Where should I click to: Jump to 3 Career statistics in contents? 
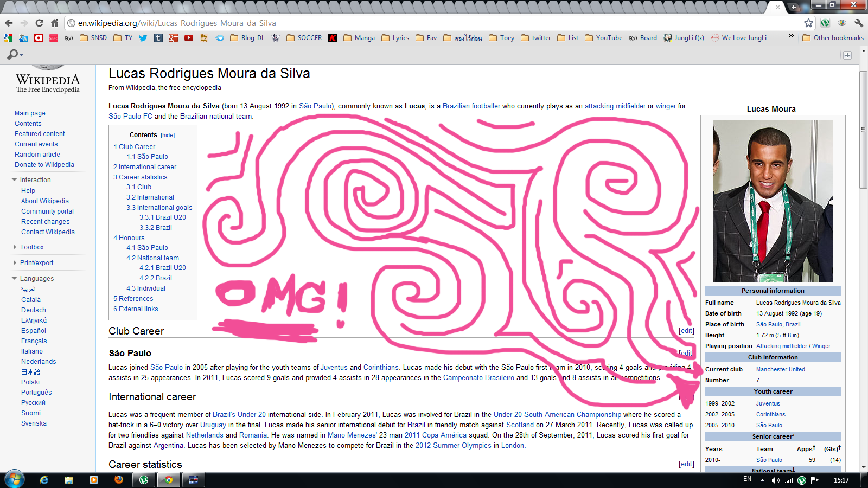(x=141, y=177)
